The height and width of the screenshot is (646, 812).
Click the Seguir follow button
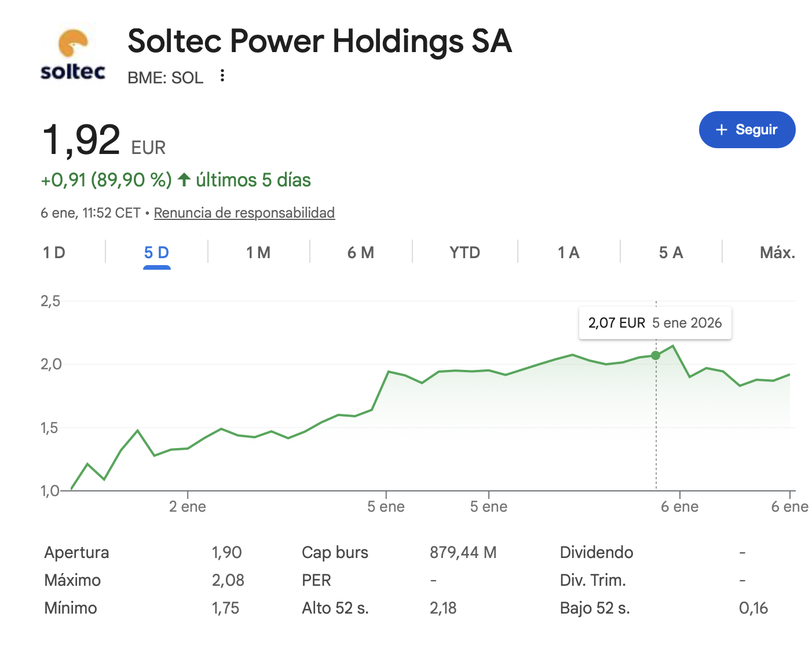tap(747, 130)
